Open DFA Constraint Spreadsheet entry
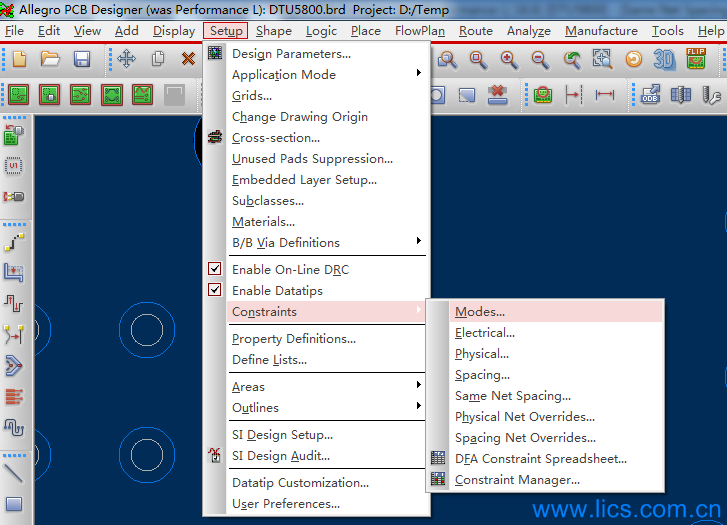 555,459
